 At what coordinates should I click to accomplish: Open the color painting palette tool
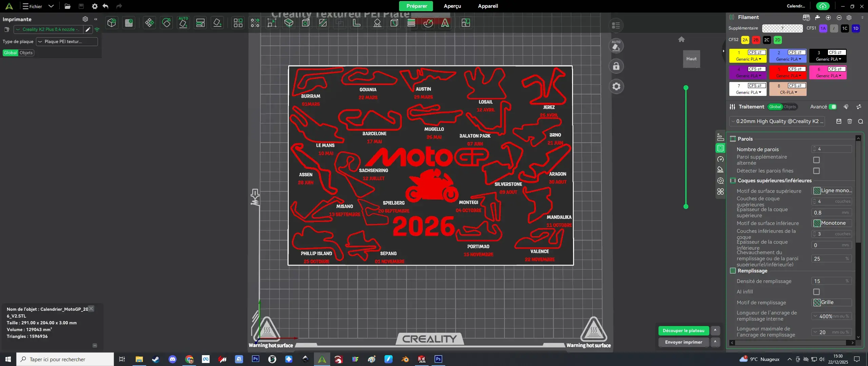pos(428,23)
